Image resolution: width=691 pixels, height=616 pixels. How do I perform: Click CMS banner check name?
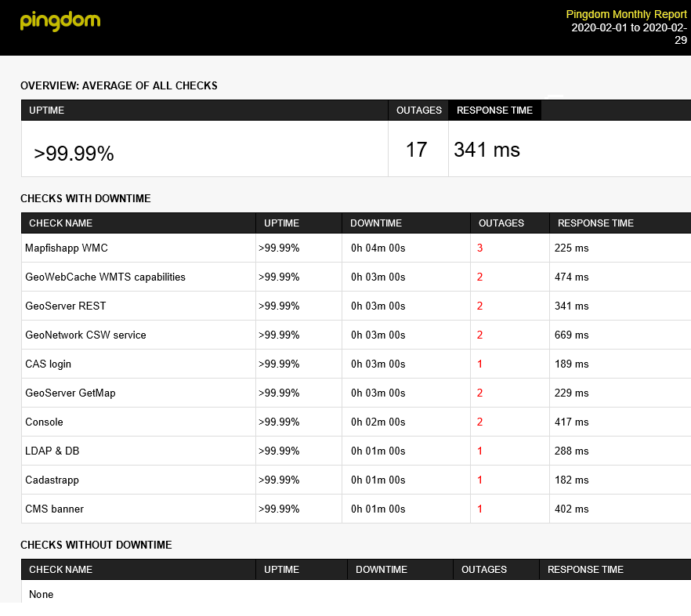coord(54,509)
